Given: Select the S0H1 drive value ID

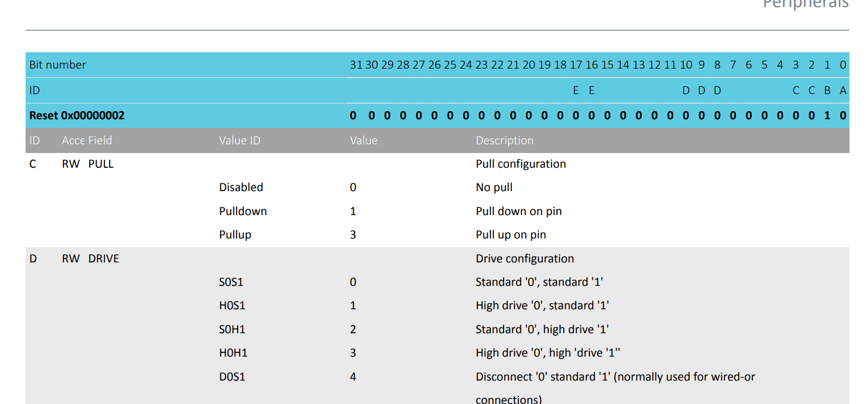Looking at the screenshot, I should click(x=232, y=329).
